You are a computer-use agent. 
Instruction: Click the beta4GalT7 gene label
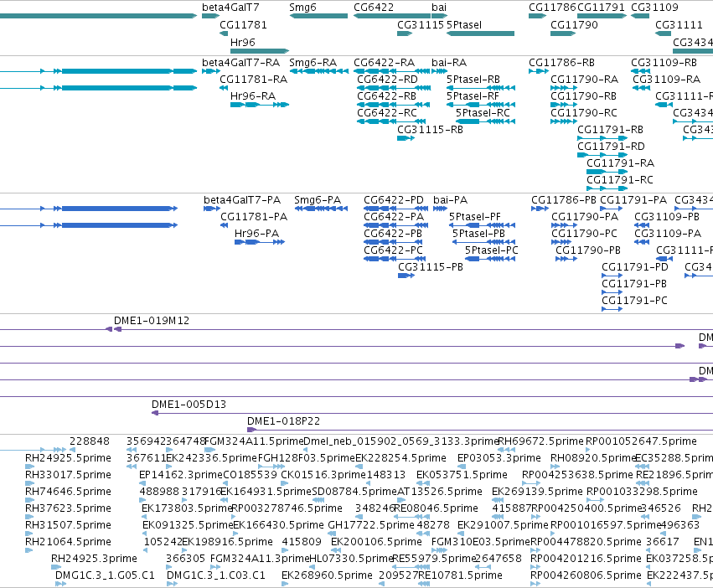coord(230,8)
